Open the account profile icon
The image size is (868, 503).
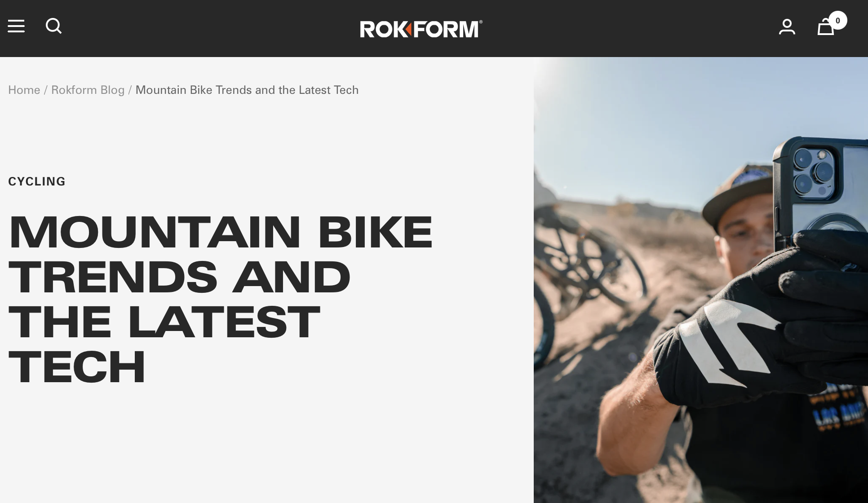[x=787, y=26]
